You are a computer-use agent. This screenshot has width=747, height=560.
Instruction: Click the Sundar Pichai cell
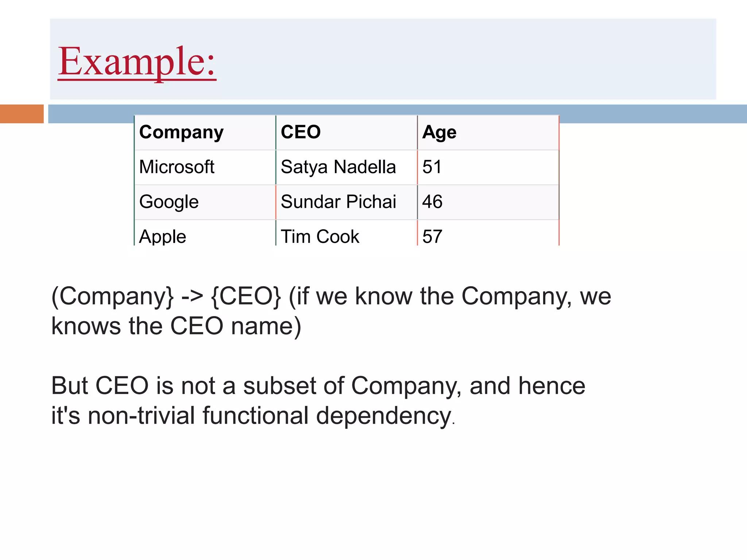[x=338, y=202]
